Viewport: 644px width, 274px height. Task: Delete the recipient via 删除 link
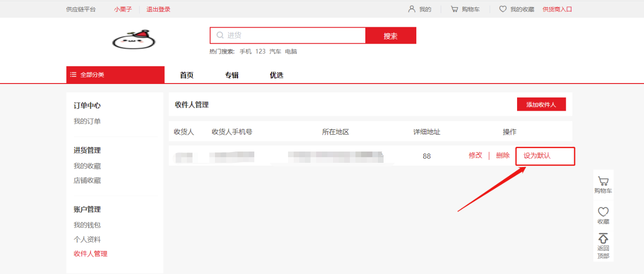503,155
